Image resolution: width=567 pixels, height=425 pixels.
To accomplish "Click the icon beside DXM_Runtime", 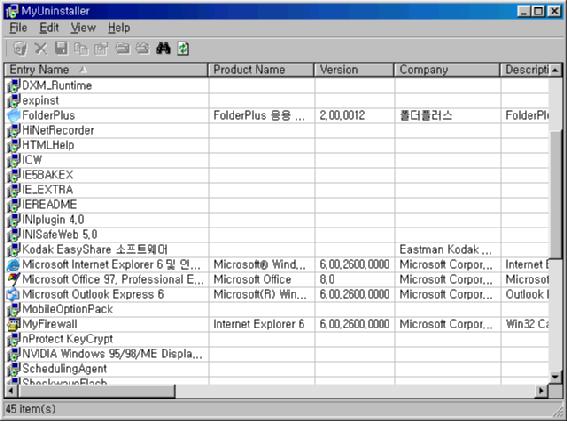I will (x=14, y=86).
